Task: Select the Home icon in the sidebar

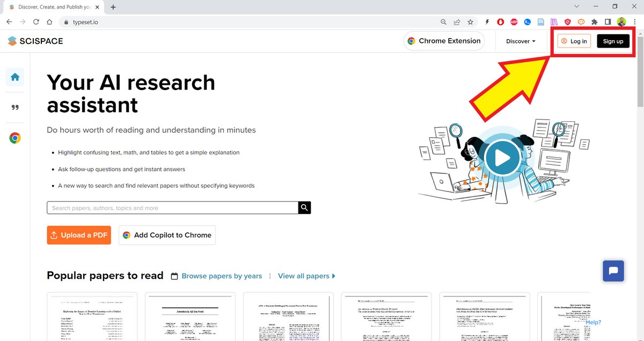Action: tap(14, 77)
